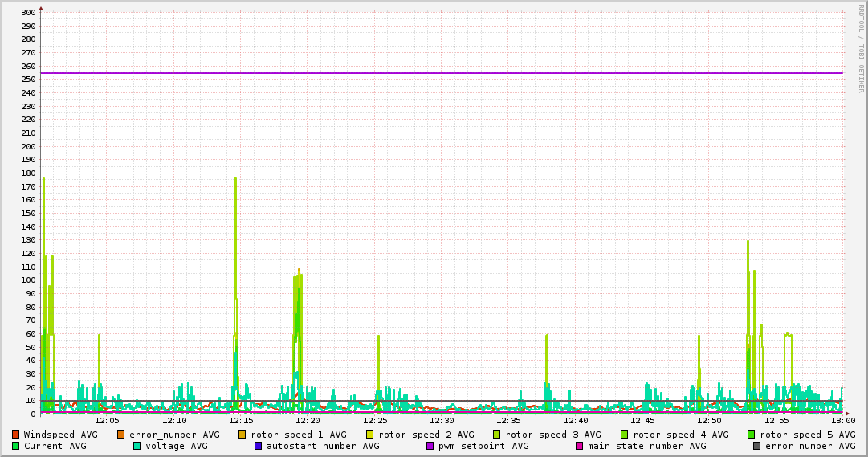Click the green Current AVG legend swatch
Screen dimensions: 868x457
click(x=15, y=446)
